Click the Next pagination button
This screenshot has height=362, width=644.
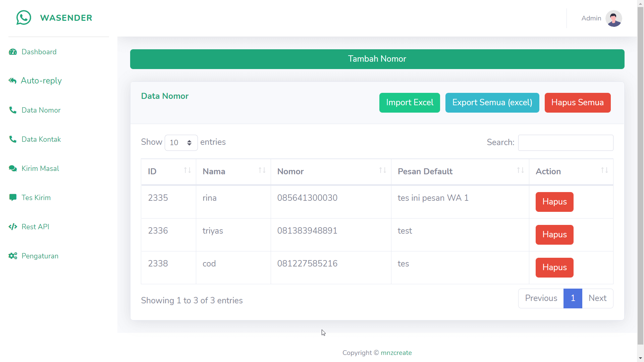click(597, 298)
